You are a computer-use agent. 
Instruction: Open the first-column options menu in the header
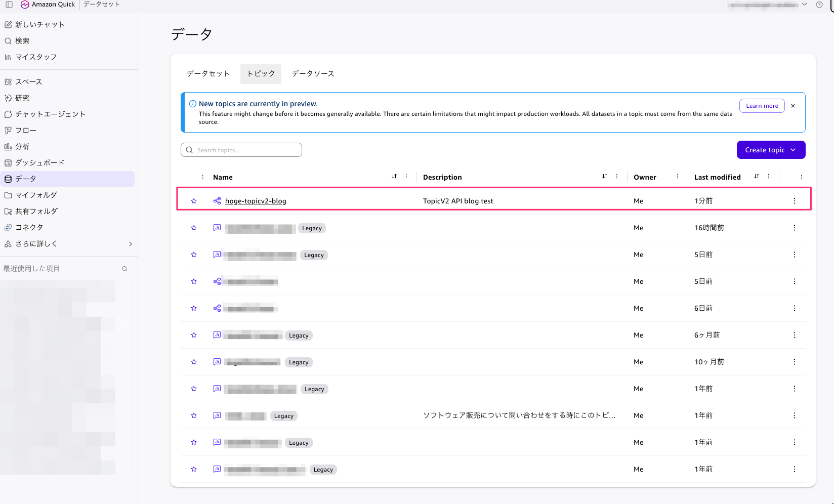(203, 177)
